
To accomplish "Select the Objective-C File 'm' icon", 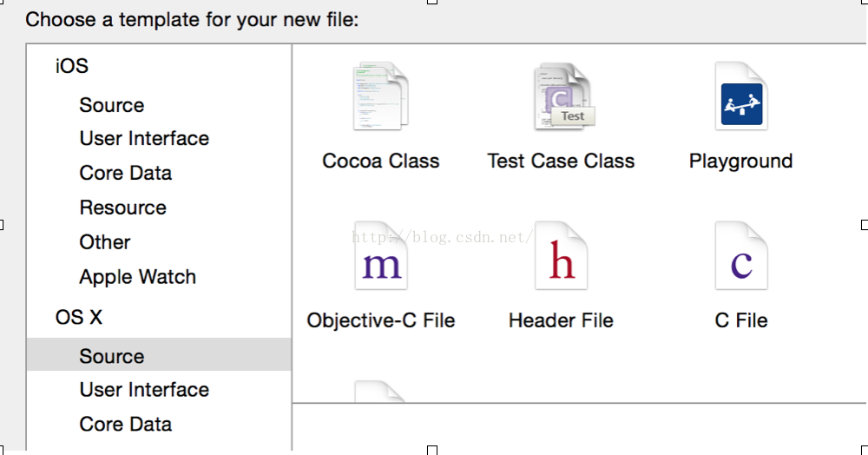I will (x=381, y=256).
